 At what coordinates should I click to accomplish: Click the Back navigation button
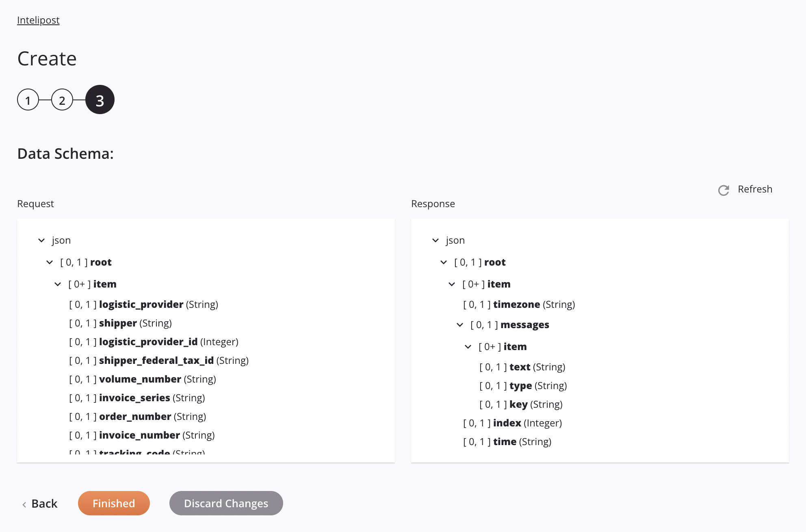coord(40,503)
